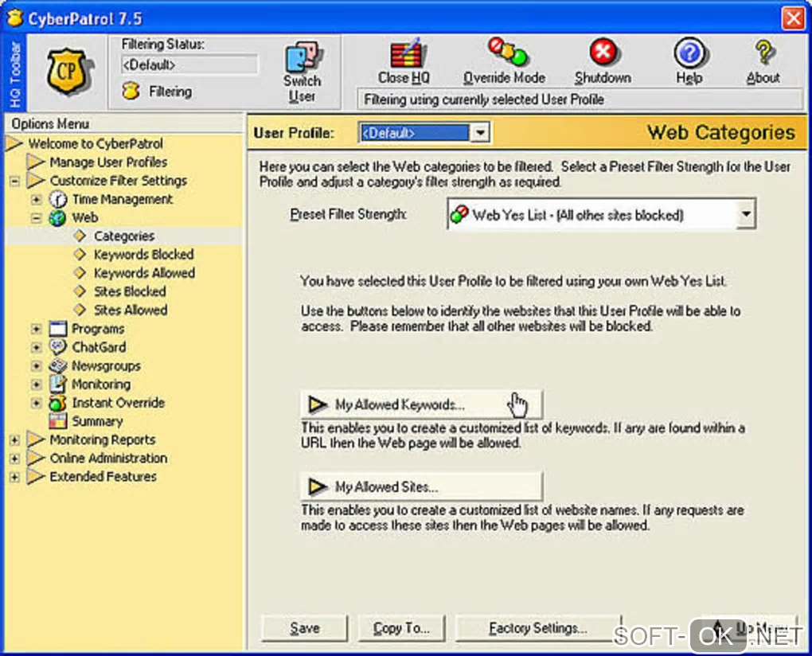This screenshot has height=656, width=812.
Task: Click the My Allowed Sites button
Action: (x=421, y=486)
